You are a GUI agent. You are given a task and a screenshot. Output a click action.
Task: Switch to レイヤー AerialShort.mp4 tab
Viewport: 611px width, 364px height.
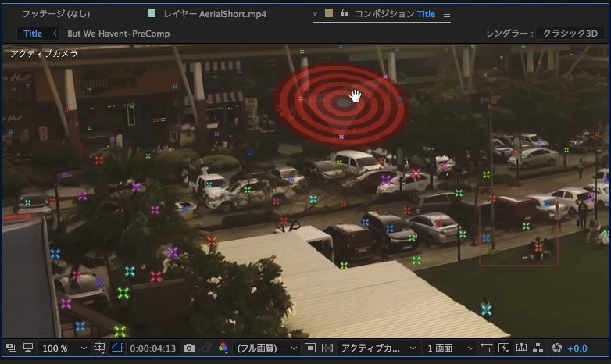[215, 14]
